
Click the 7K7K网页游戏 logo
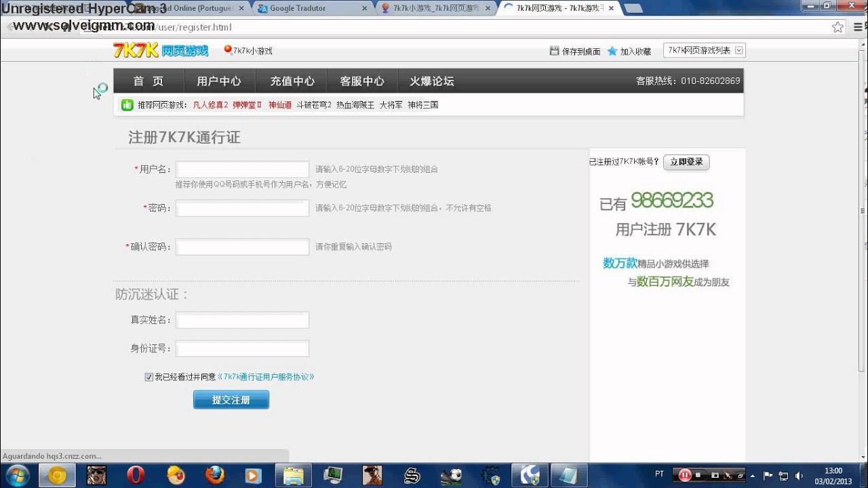[161, 50]
